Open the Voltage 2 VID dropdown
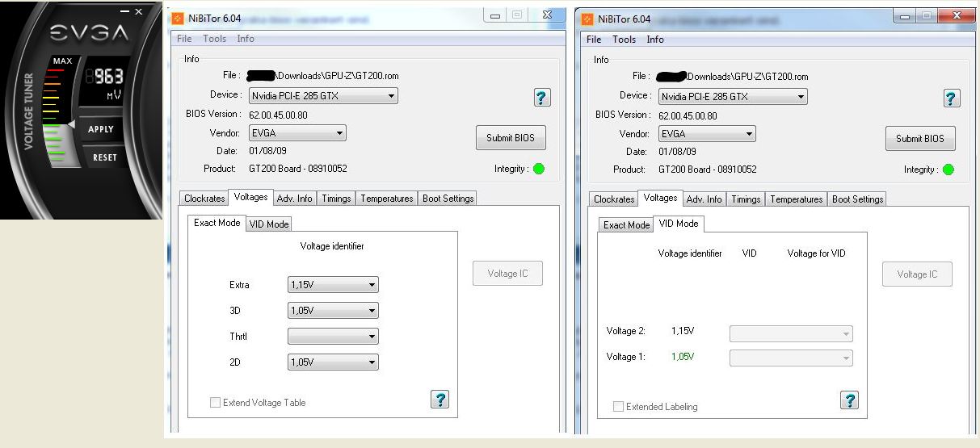980x448 pixels. pyautogui.click(x=791, y=333)
